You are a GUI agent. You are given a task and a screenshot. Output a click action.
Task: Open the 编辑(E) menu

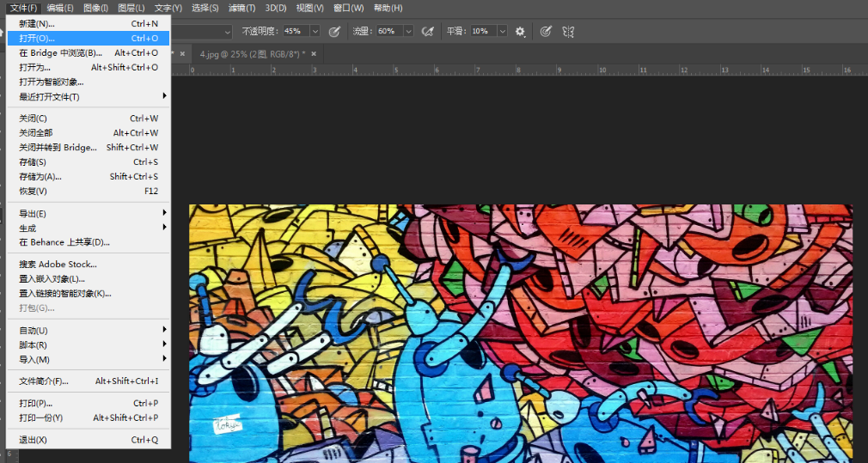pos(60,8)
